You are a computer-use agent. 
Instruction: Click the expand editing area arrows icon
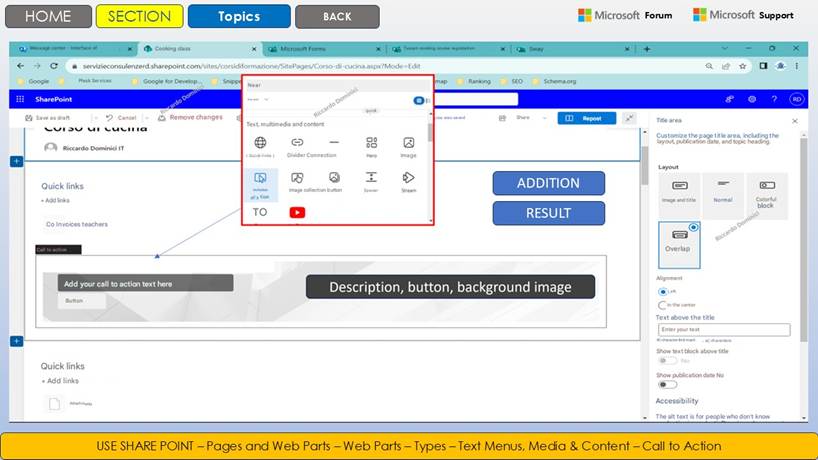tap(630, 118)
